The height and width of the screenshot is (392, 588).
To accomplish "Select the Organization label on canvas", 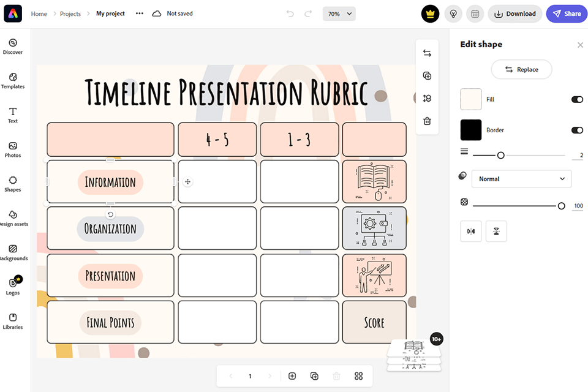I will (x=110, y=229).
